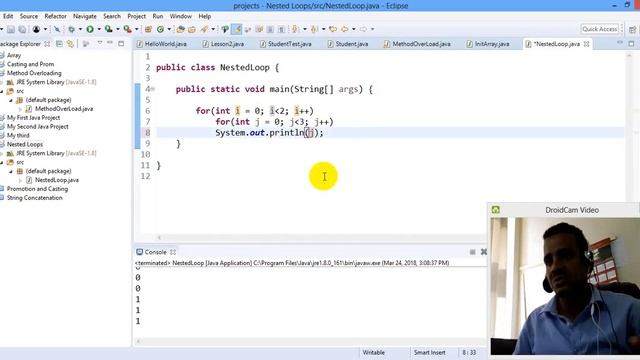Toggle Skip All Breakpoints in the toolbar
This screenshot has width=640, height=360.
click(x=57, y=29)
